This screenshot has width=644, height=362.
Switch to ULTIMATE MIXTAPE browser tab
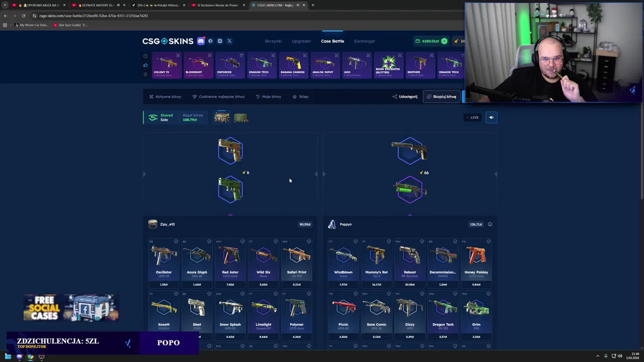point(98,5)
